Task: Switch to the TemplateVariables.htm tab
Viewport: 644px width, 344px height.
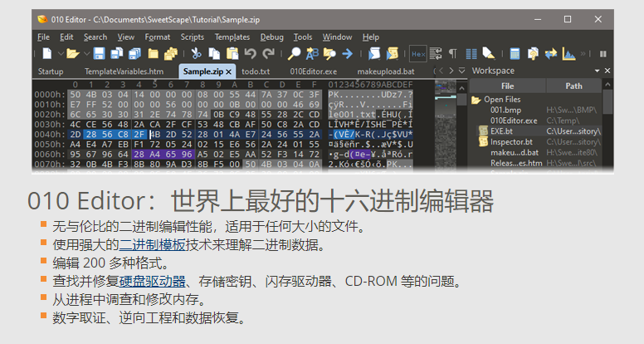Action: [x=124, y=71]
